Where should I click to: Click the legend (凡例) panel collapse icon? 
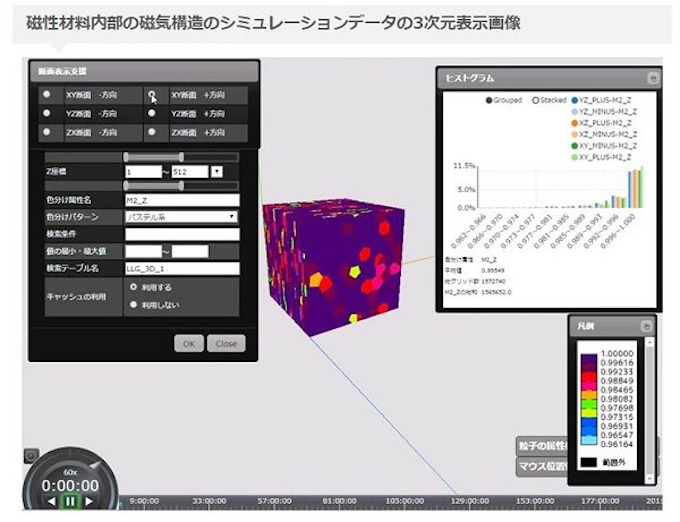pos(647,327)
